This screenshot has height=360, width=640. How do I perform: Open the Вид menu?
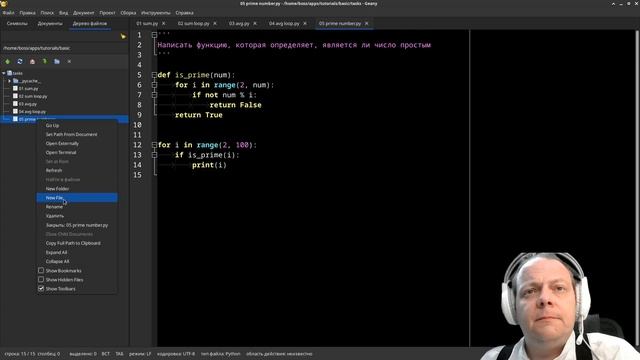pos(64,13)
